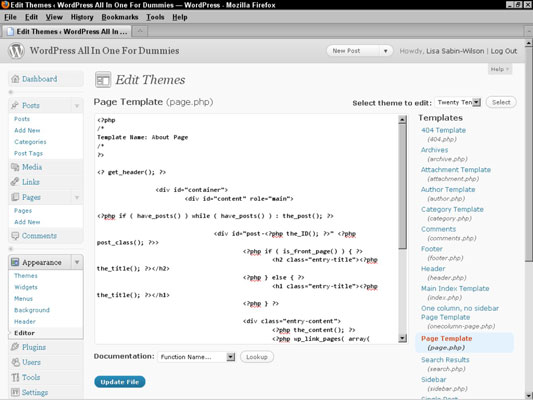Open a new browser tab
The height and width of the screenshot is (400, 533).
[140, 31]
